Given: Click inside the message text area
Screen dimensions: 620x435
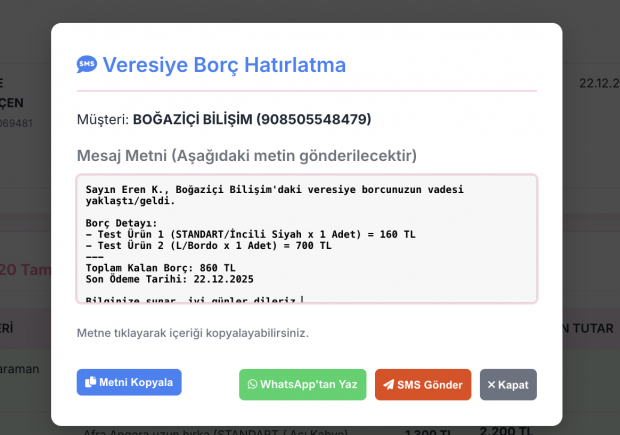Looking at the screenshot, I should [x=306, y=238].
